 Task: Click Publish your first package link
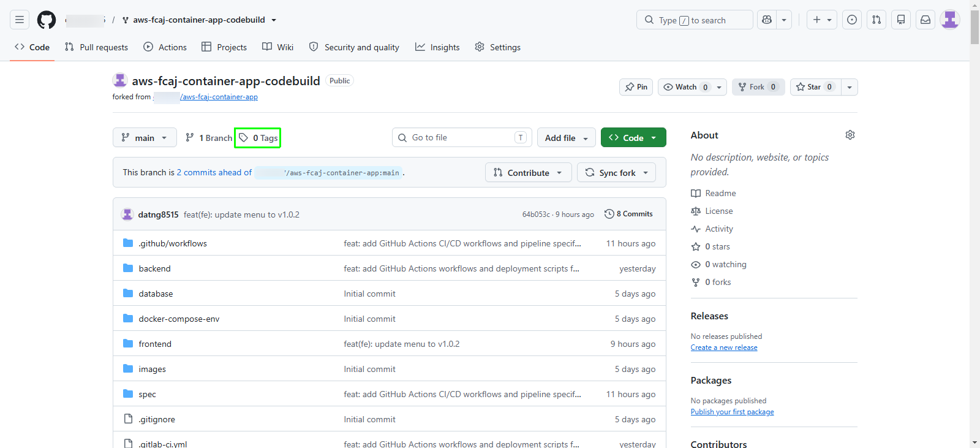coord(733,412)
